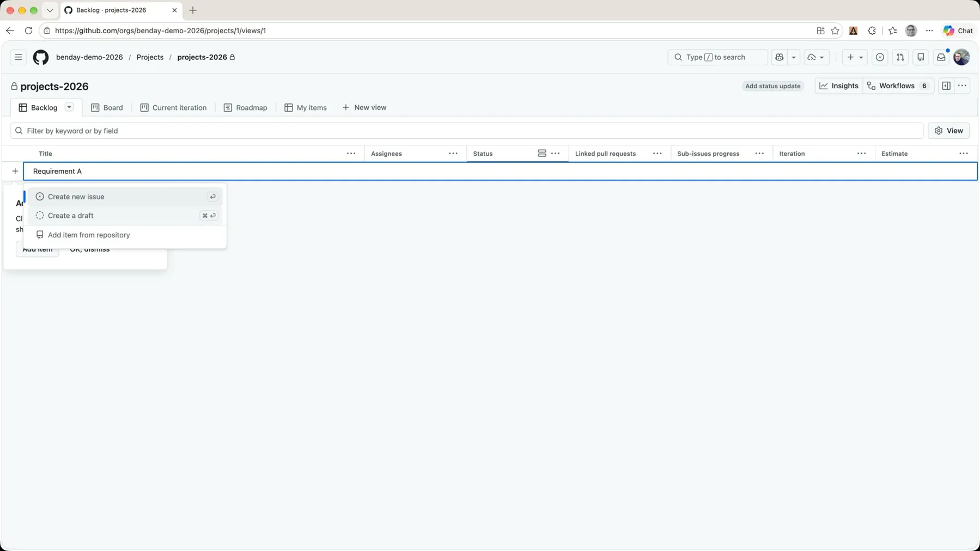Go to GitHub homepage via Octocat logo
The height and width of the screenshot is (551, 980).
41,57
